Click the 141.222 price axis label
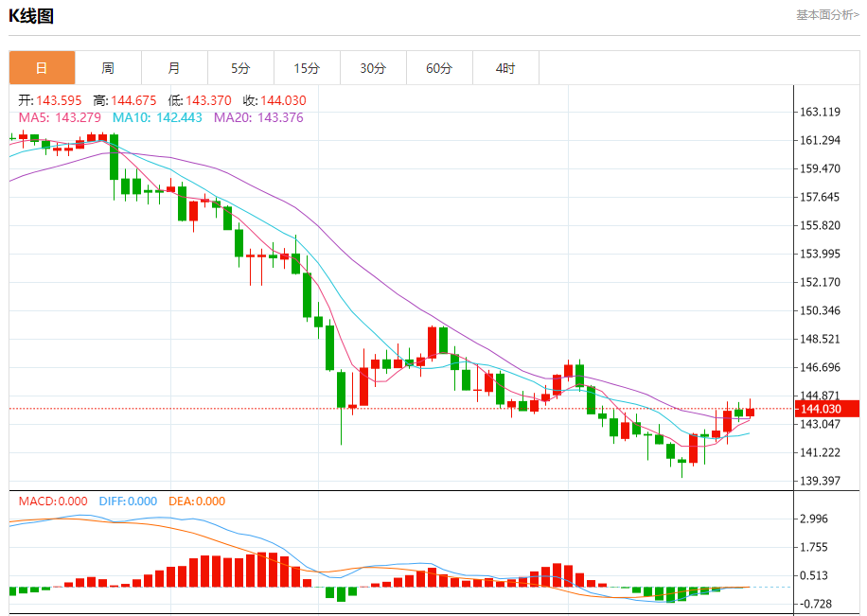 [820, 453]
